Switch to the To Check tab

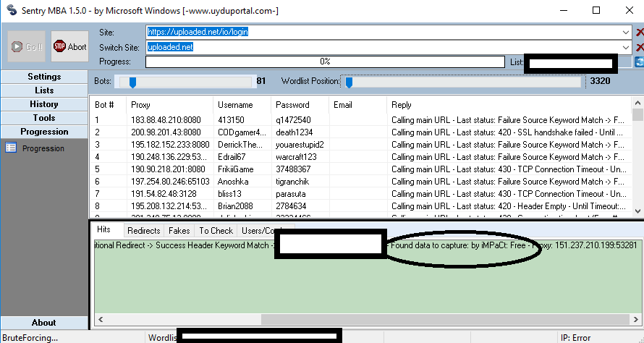(216, 230)
